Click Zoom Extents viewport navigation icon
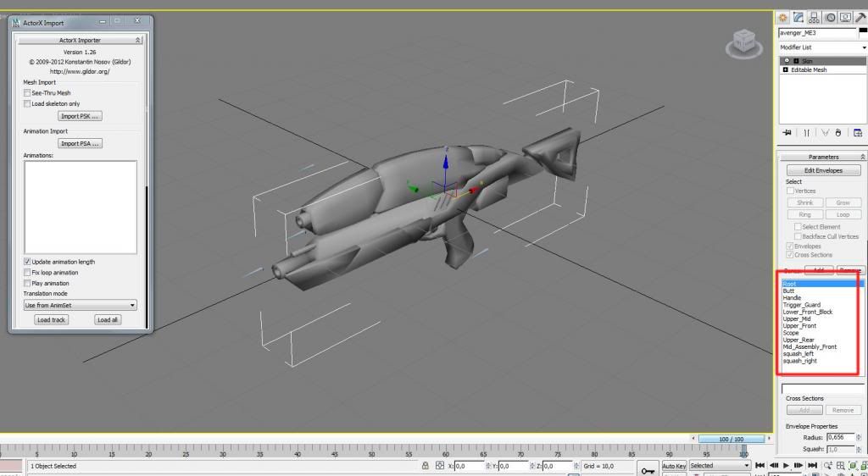Image resolution: width=868 pixels, height=476 pixels. pyautogui.click(x=854, y=466)
